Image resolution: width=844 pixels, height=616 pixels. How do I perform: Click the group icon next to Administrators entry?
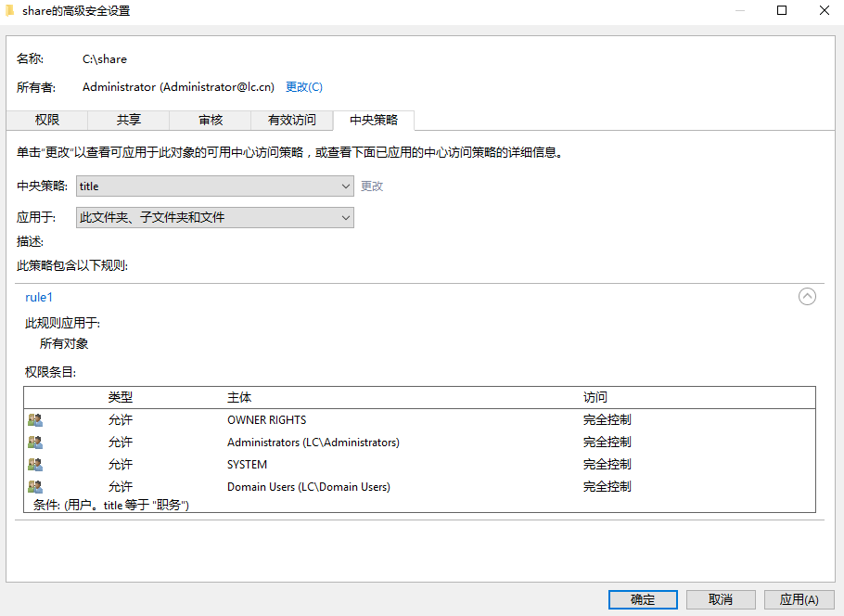pos(34,442)
